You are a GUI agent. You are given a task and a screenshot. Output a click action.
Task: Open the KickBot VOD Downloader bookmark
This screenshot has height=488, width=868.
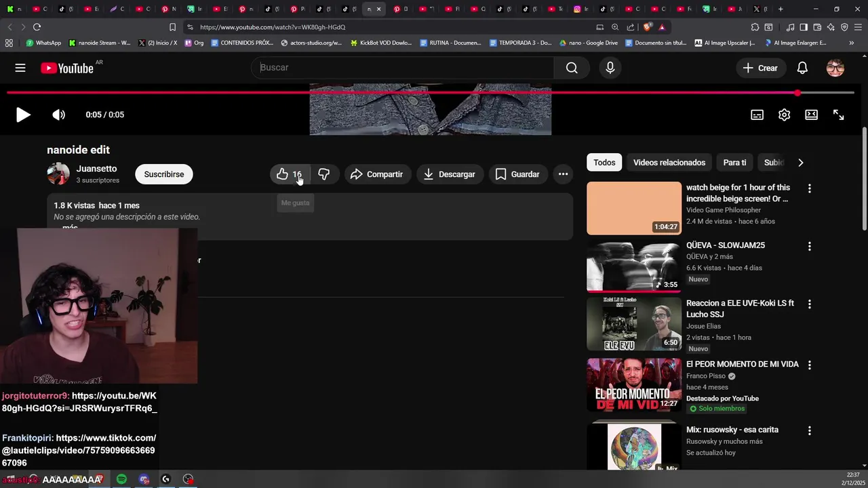pyautogui.click(x=381, y=43)
